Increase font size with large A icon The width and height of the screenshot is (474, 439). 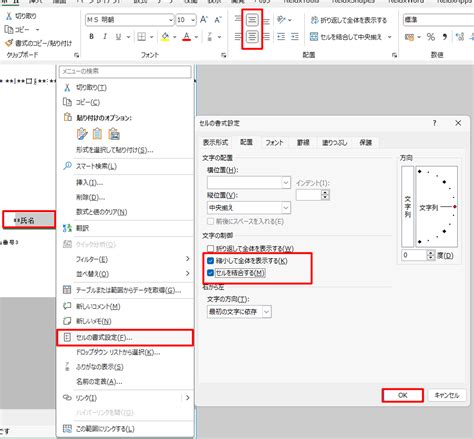[204, 20]
